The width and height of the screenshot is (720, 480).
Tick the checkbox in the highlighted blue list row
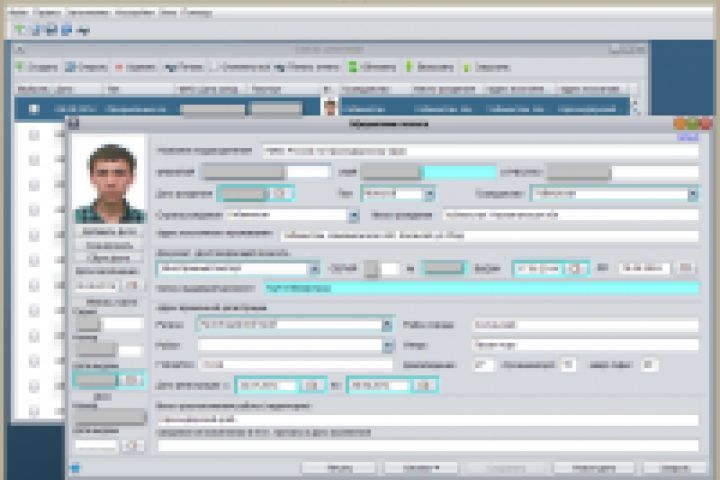point(34,109)
